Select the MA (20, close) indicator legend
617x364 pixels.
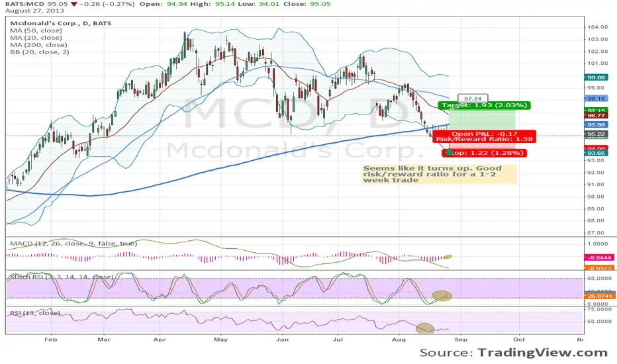coord(36,38)
